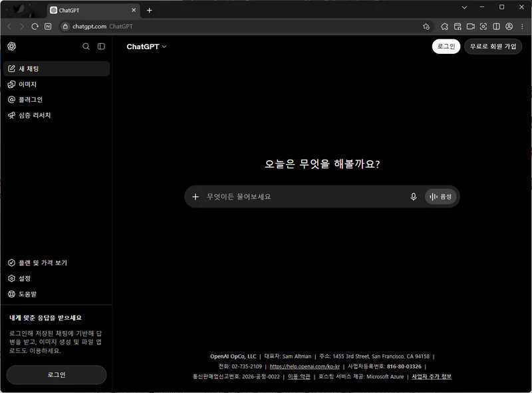Screen dimensions: 532x393
Task: Open 도움말 help item
Action: point(57,294)
